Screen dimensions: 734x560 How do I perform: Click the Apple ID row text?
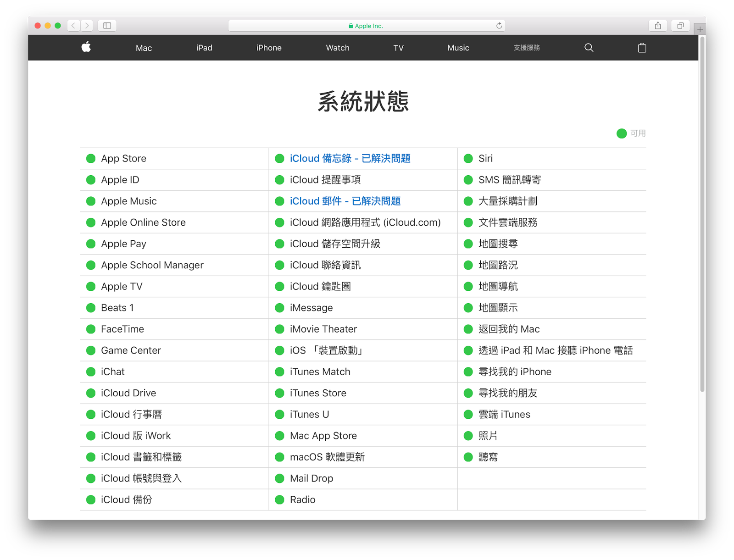pyautogui.click(x=120, y=180)
